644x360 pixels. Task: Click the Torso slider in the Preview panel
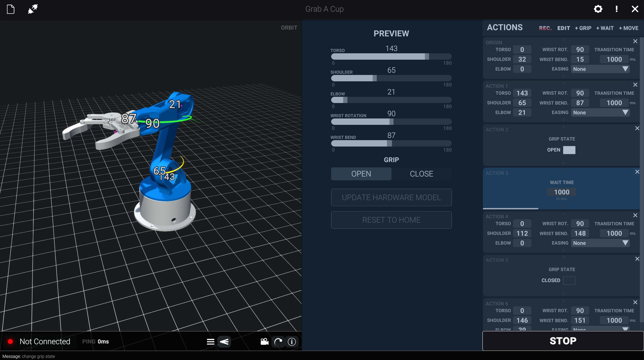point(391,57)
